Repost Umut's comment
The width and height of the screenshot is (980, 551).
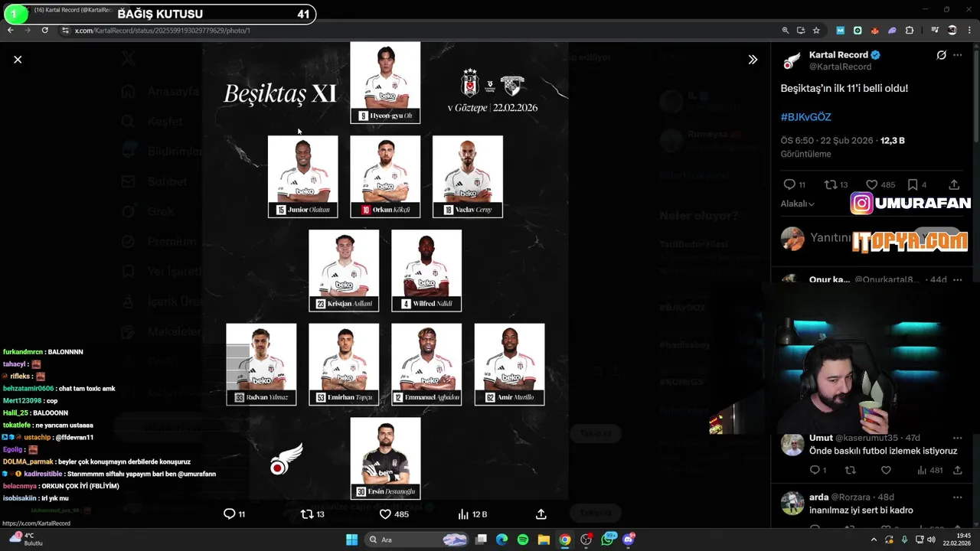pos(850,470)
